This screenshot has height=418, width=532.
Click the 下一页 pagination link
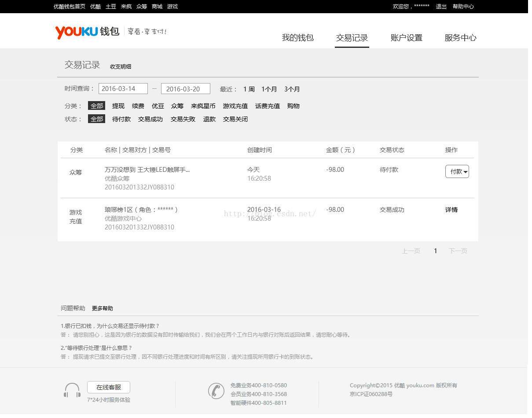[x=458, y=251]
